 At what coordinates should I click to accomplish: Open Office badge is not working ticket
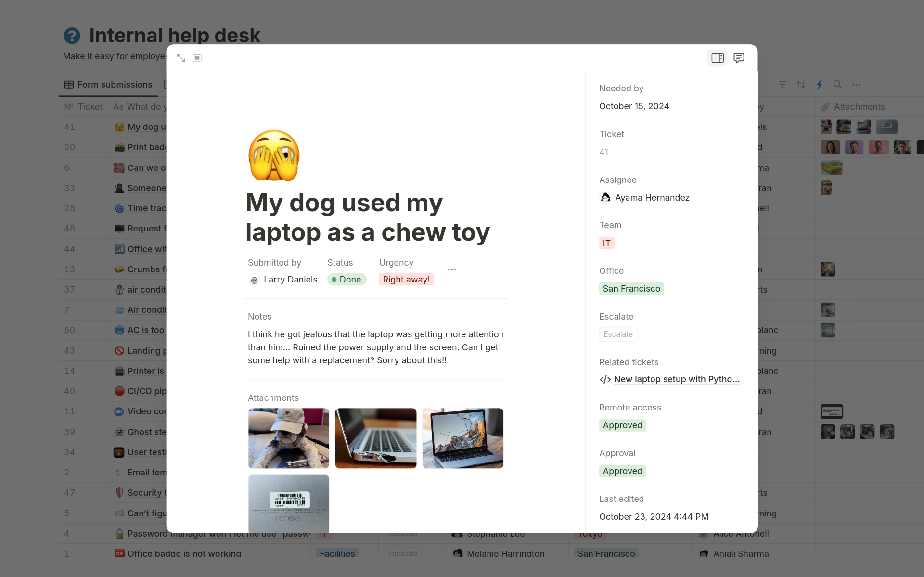(184, 553)
